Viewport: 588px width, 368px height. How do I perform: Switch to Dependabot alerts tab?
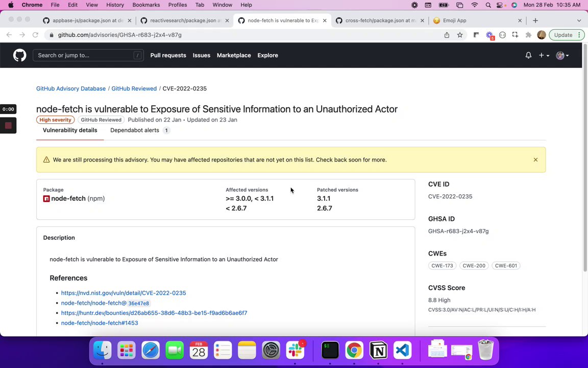pos(140,130)
